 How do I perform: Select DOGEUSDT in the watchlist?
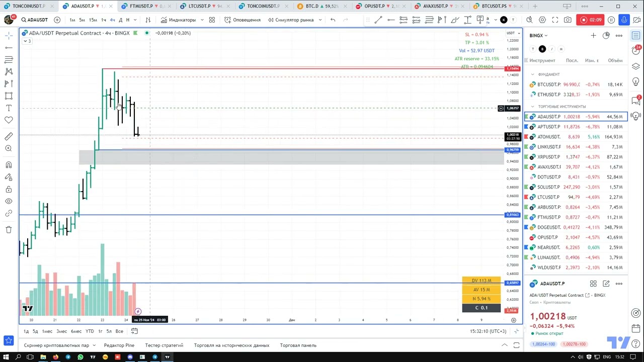(x=576, y=227)
